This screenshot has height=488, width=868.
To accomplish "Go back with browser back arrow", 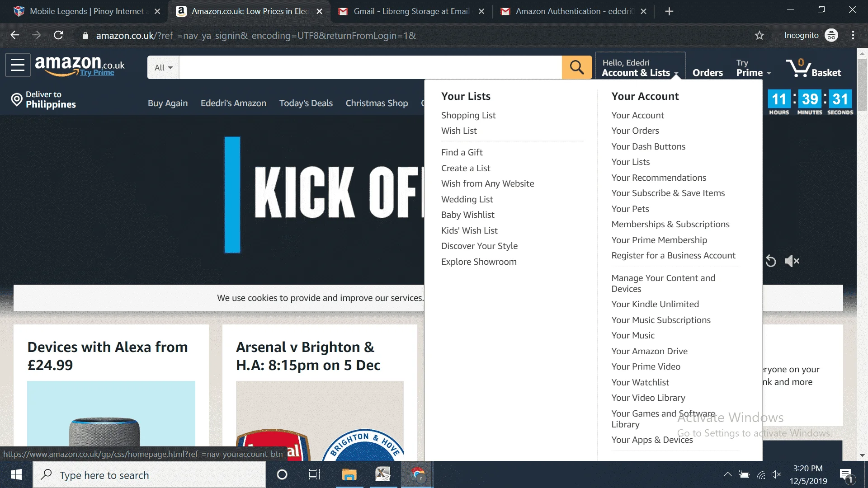I will pyautogui.click(x=15, y=35).
